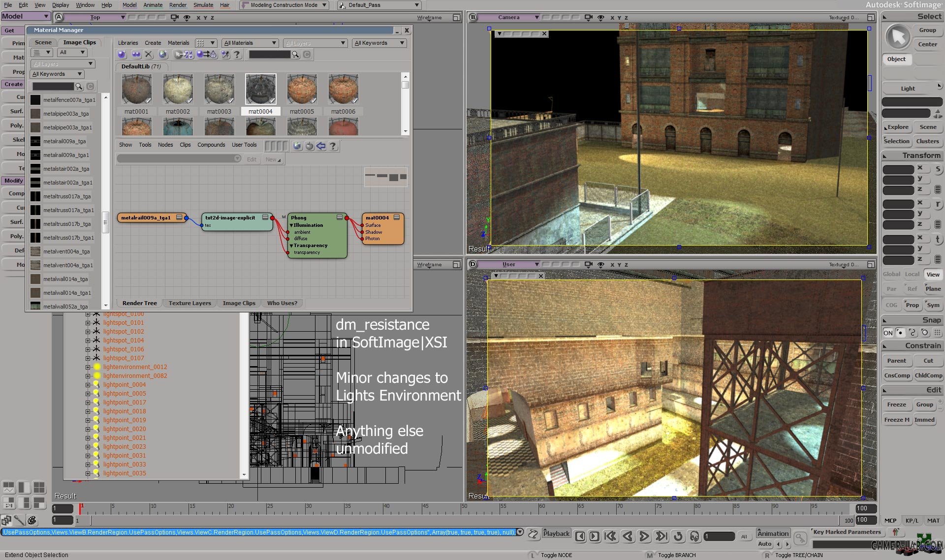This screenshot has width=945, height=560.
Task: Click Key Marked Parameters button
Action: point(847,532)
